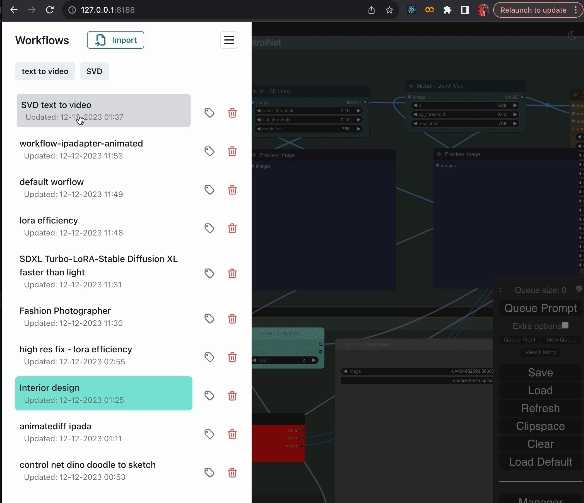
Task: Click Load in the ComfyUI menu
Action: point(540,390)
